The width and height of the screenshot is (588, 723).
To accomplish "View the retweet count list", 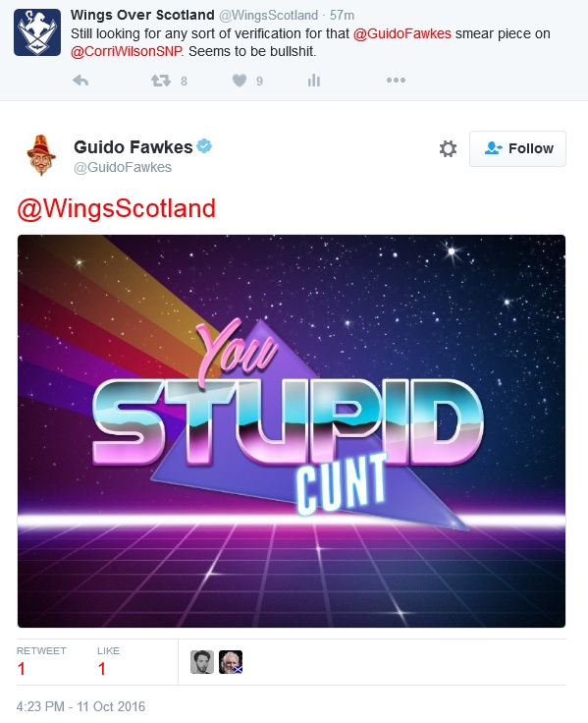I will [41, 661].
